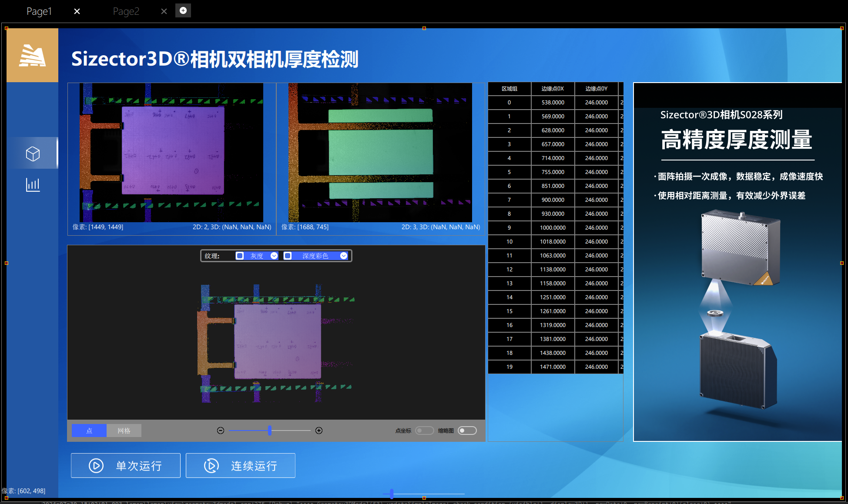Zoom out the 3D view with minus icon
The image size is (848, 504).
pos(221,431)
